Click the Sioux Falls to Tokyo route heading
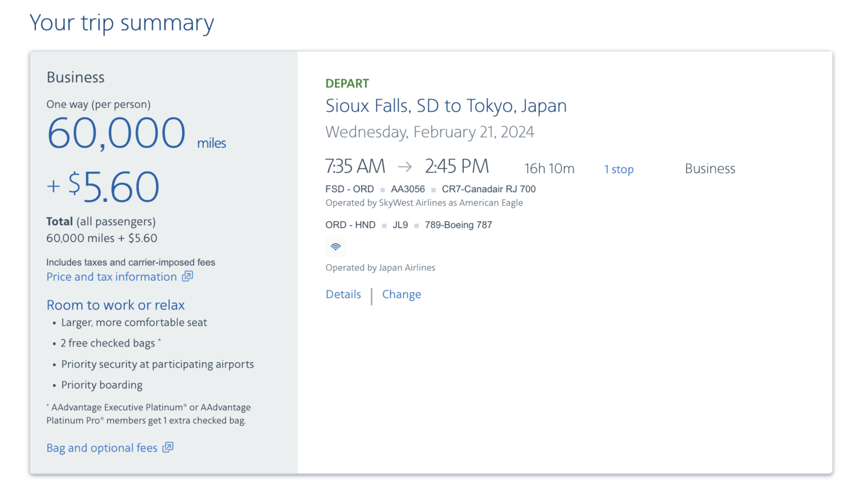The height and width of the screenshot is (492, 868). tap(446, 105)
